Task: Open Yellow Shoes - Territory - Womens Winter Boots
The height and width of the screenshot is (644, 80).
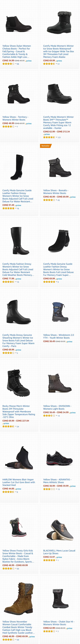Action: click(x=15, y=118)
